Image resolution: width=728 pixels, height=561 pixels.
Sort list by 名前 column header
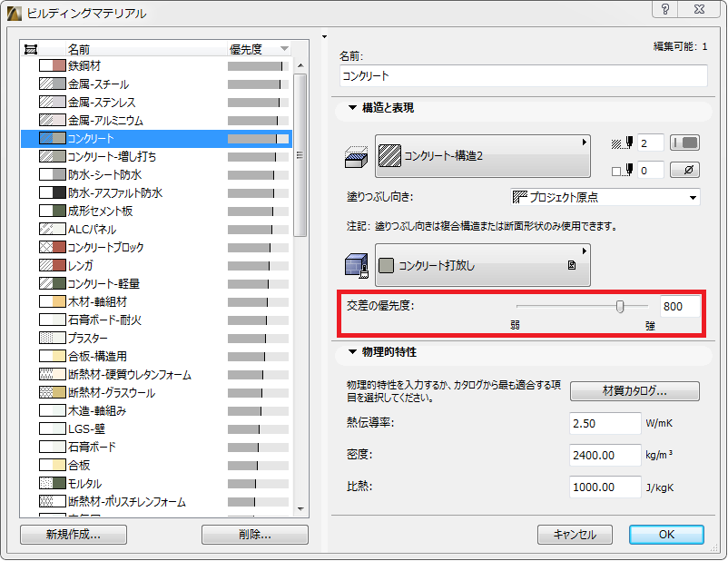coord(146,49)
